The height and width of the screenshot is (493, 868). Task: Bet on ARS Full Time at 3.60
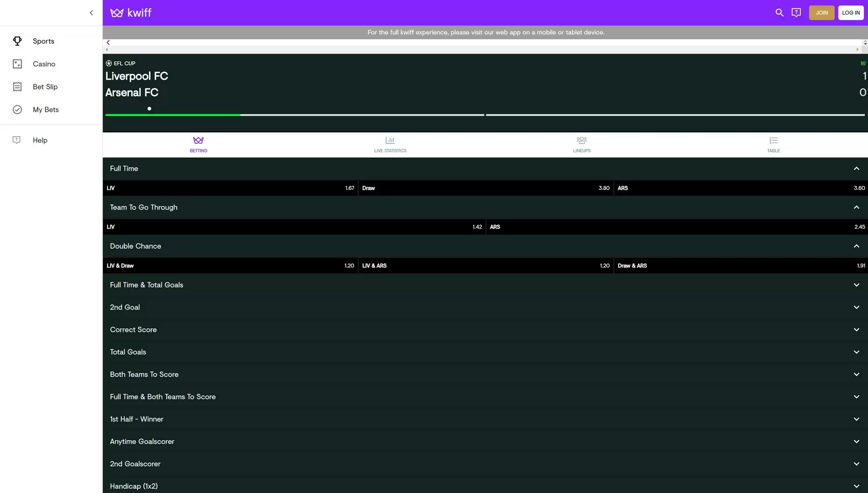(x=741, y=188)
